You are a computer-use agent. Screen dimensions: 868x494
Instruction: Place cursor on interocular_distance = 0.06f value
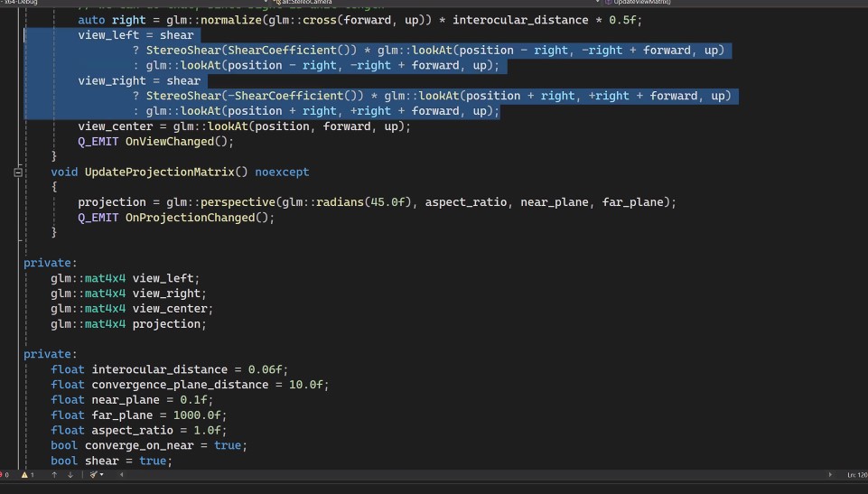click(269, 369)
